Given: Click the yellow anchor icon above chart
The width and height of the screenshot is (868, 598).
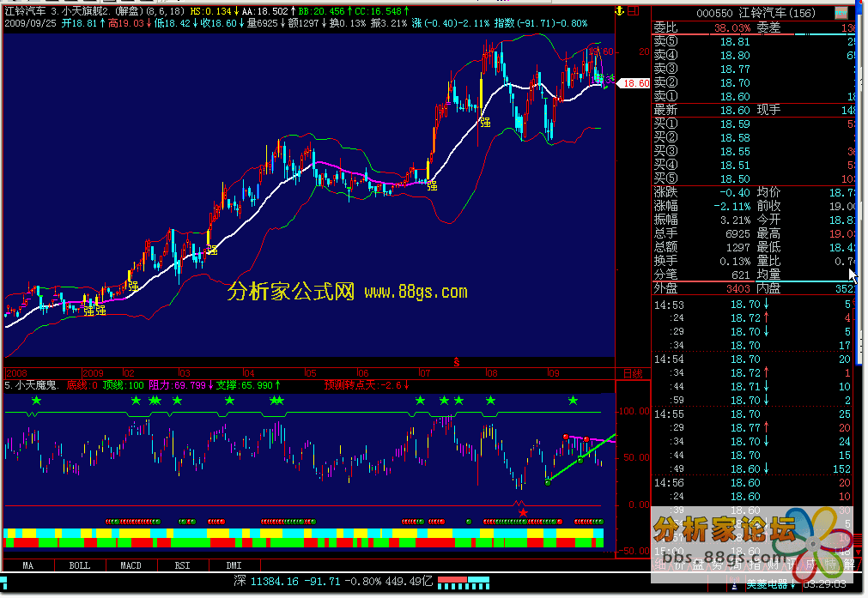Looking at the screenshot, I should 620,11.
